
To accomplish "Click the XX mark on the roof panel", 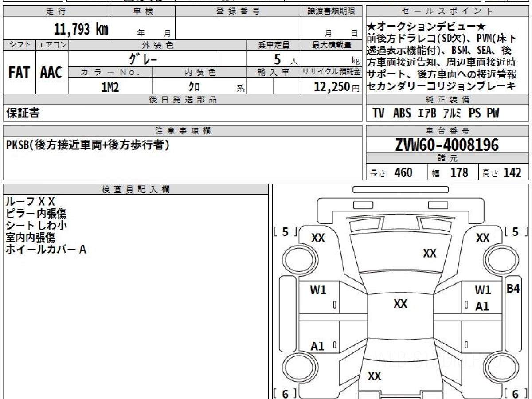I will [x=400, y=304].
